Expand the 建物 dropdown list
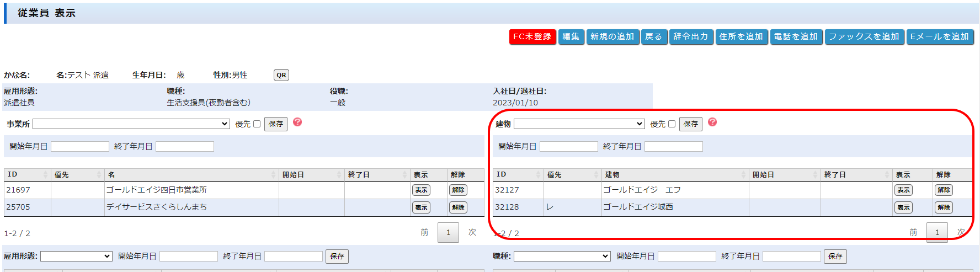The image size is (980, 272). pos(579,124)
